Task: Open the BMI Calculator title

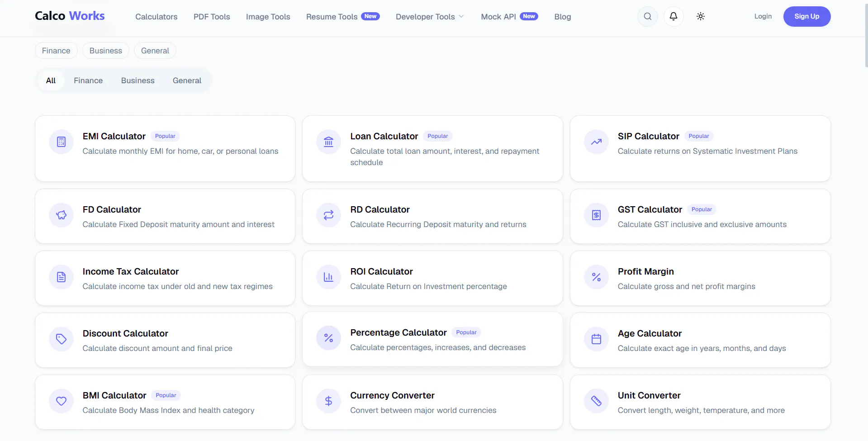Action: [114, 395]
